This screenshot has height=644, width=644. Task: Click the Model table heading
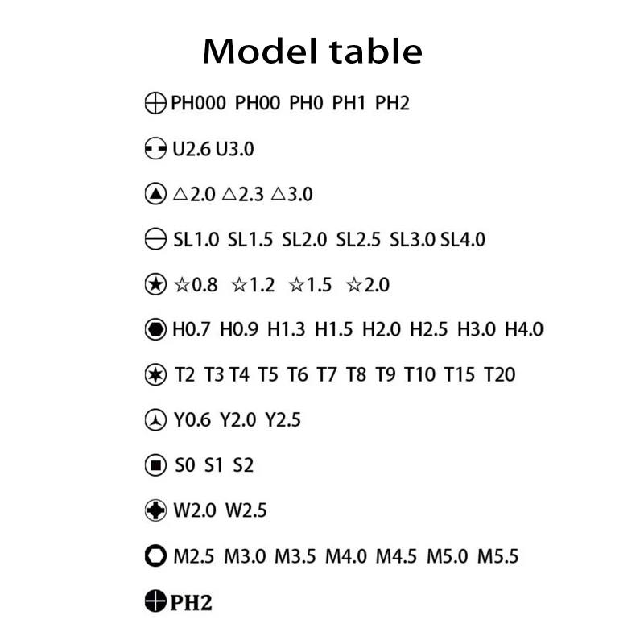312,52
